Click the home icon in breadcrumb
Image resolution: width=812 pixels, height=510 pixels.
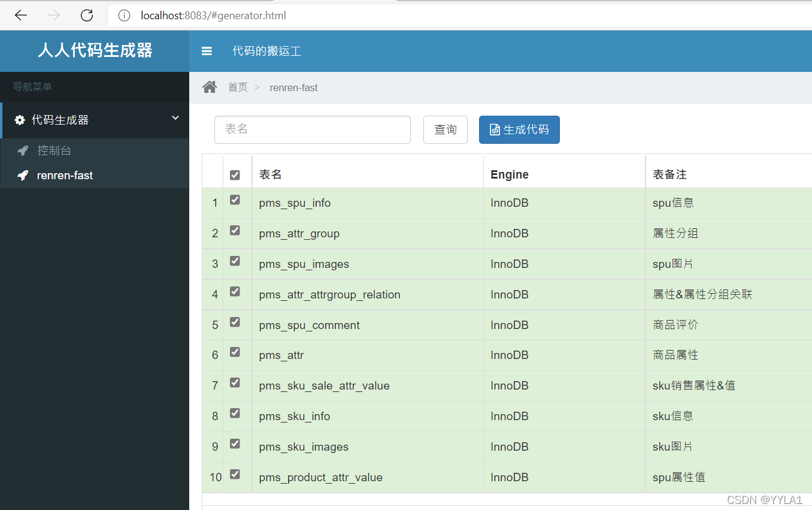coord(210,87)
